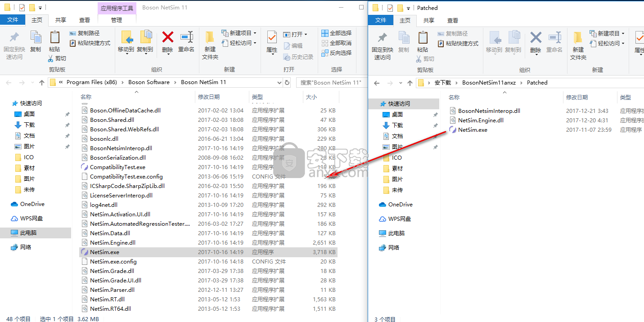Open 未传 folder in Patched window sidebar
Screen dimensions: 644x322
tap(393, 190)
